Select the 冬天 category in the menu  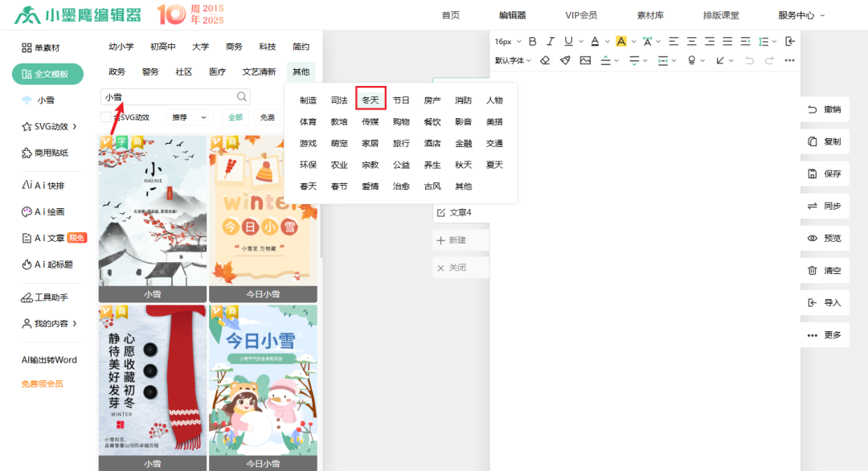371,100
